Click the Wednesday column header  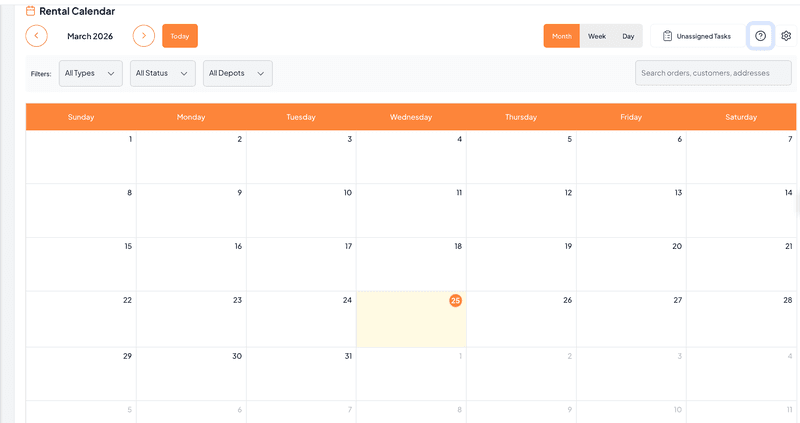tap(411, 117)
